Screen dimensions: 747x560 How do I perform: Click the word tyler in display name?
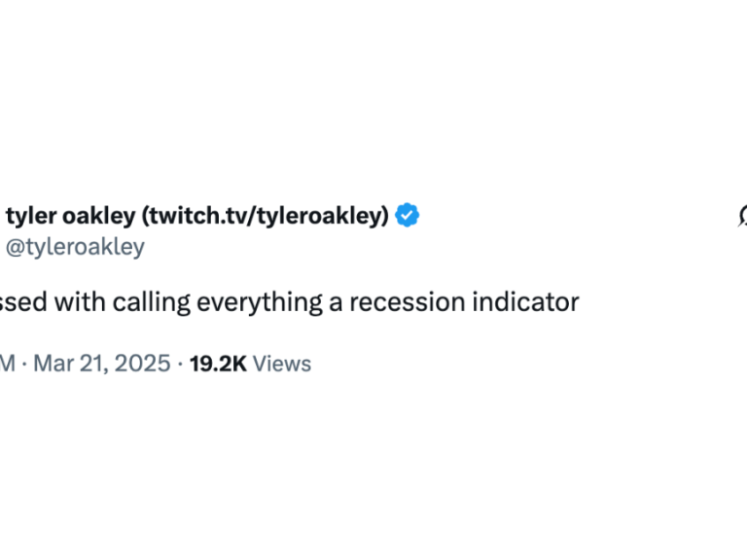[31, 217]
